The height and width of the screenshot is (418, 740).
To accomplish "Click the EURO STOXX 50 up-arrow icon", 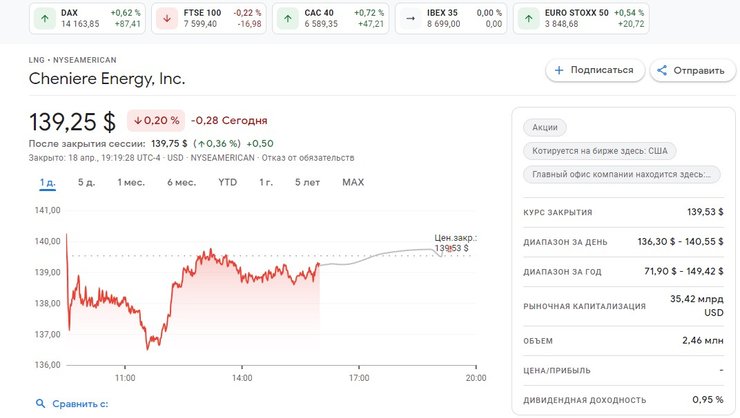I will (x=529, y=17).
